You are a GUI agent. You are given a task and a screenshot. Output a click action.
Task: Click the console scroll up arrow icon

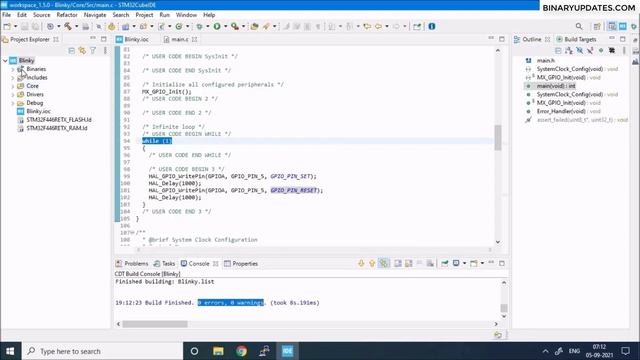click(372, 264)
